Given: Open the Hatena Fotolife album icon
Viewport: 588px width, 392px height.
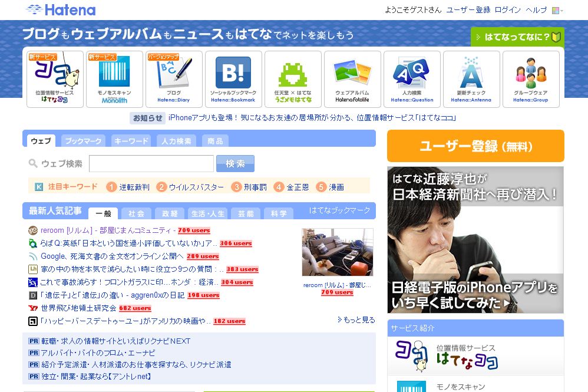Looking at the screenshot, I should coord(352,79).
